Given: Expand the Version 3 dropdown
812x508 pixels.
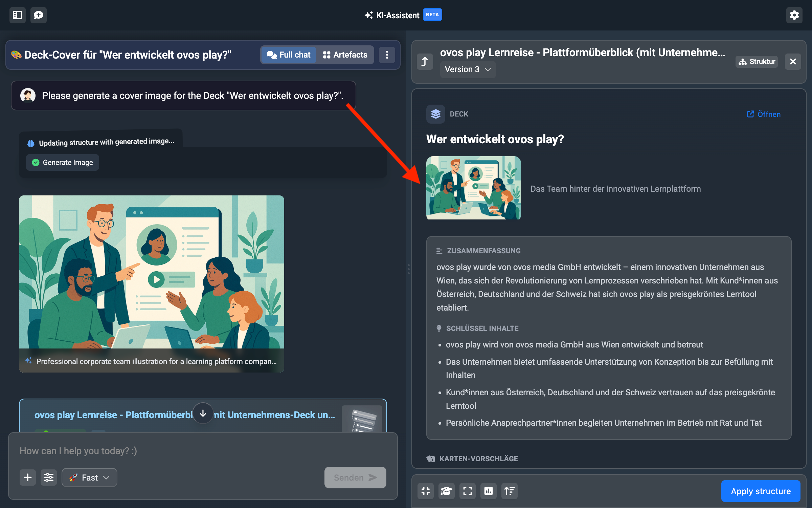Looking at the screenshot, I should tap(468, 69).
